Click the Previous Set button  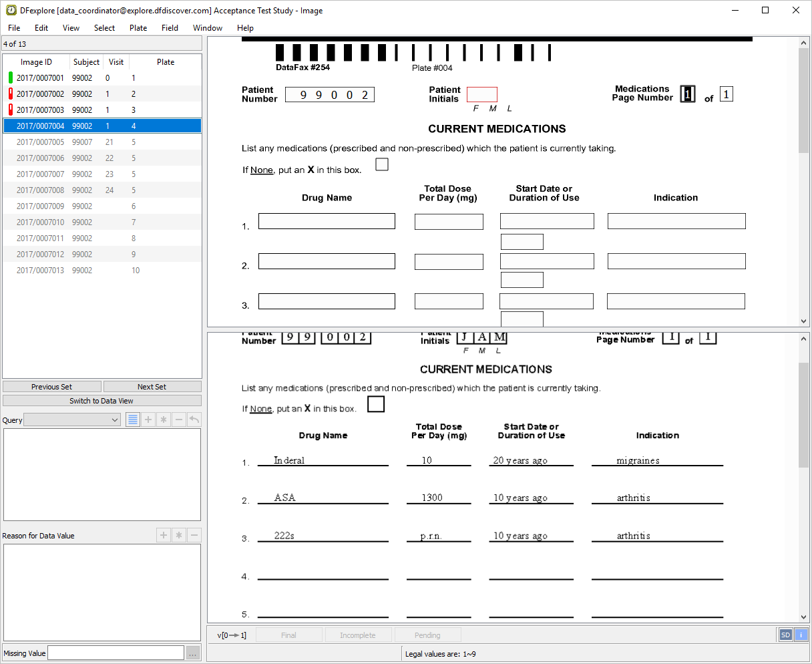[x=52, y=387]
